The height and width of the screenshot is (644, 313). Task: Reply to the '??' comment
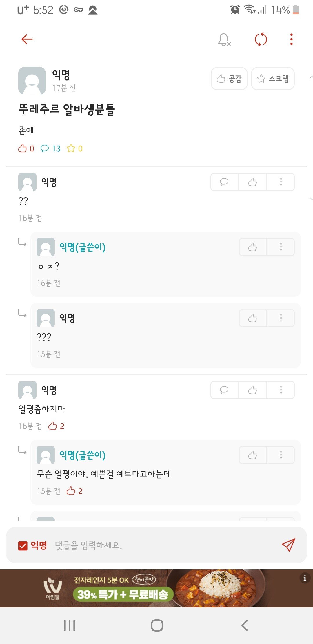224,182
